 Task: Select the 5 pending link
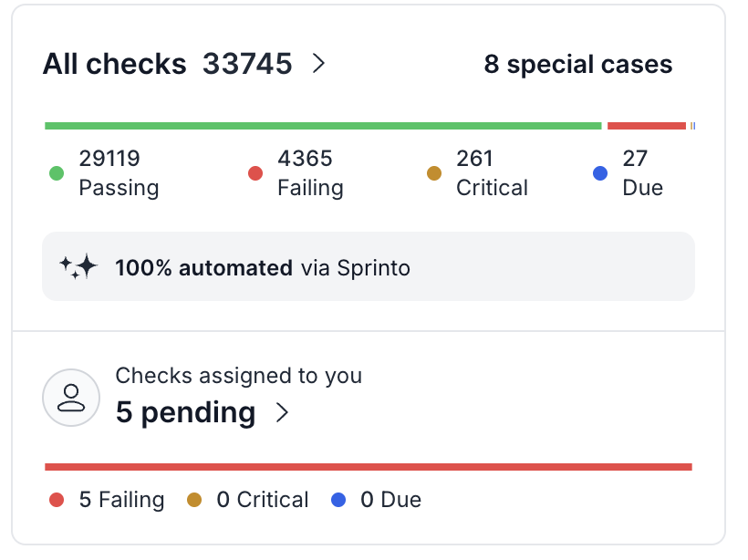185,412
